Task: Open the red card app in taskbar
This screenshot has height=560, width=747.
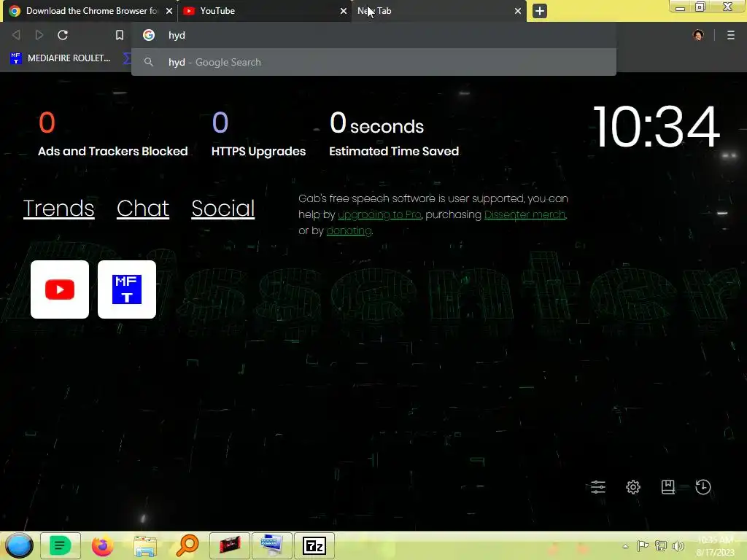Action: tap(230, 545)
